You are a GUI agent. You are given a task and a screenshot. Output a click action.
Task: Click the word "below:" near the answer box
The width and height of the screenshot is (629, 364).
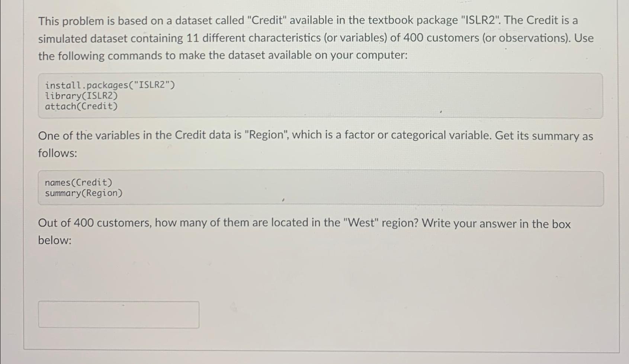(x=55, y=241)
